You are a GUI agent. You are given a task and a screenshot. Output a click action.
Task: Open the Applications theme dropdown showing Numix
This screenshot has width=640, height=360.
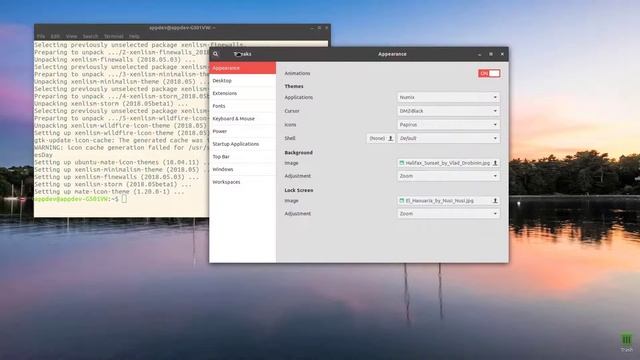pyautogui.click(x=448, y=98)
